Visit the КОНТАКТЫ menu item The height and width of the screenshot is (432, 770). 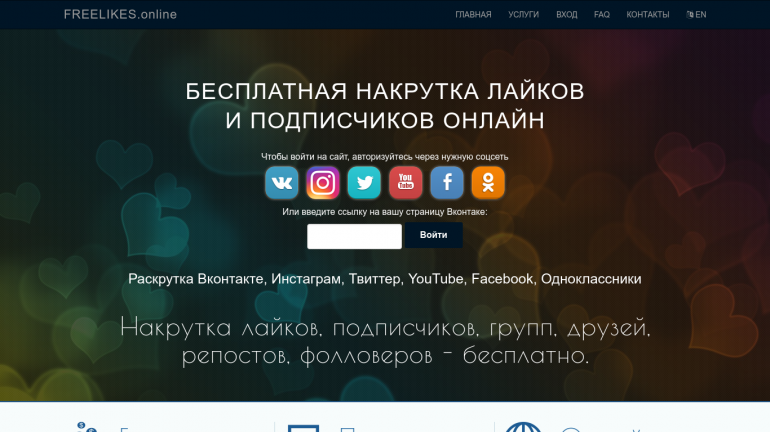tap(648, 15)
